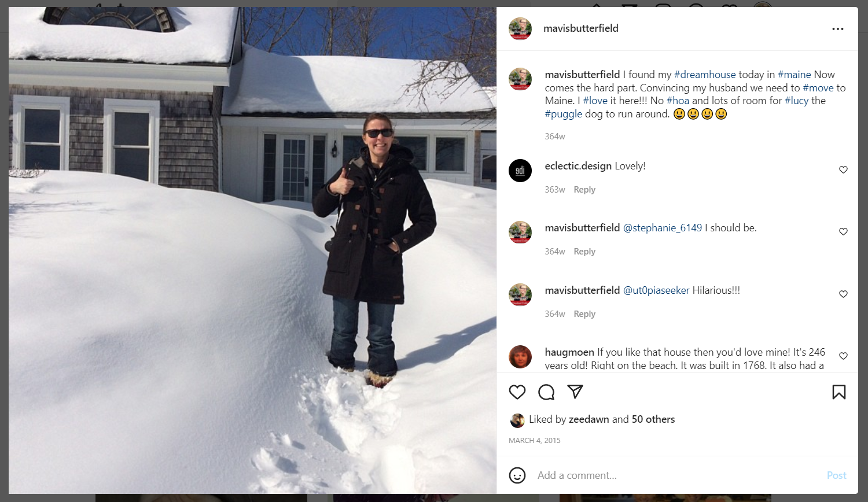Reply to the eclectic.design comment
Screen dimensions: 868x502
pos(584,190)
